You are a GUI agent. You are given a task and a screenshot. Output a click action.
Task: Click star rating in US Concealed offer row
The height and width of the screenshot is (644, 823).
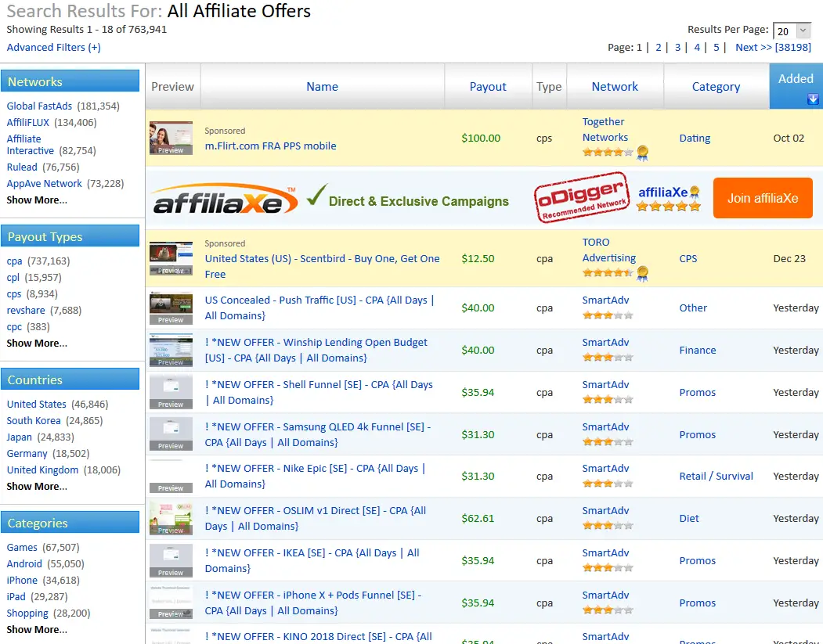pos(608,315)
